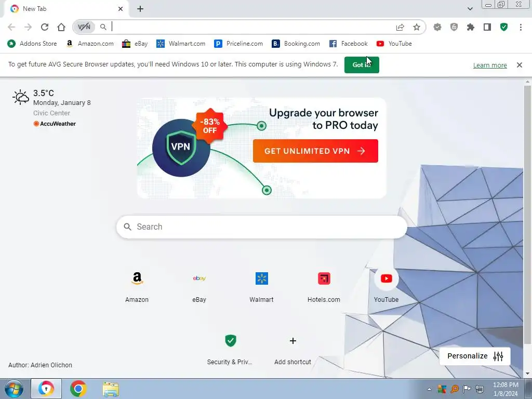Open Addons Store bookmark
The width and height of the screenshot is (532, 399).
coord(32,44)
